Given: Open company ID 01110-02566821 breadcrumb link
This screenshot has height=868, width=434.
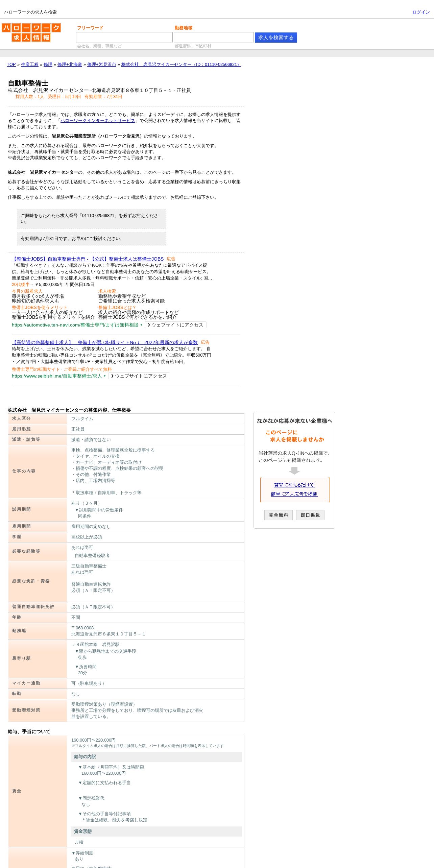Looking at the screenshot, I should pos(181,65).
